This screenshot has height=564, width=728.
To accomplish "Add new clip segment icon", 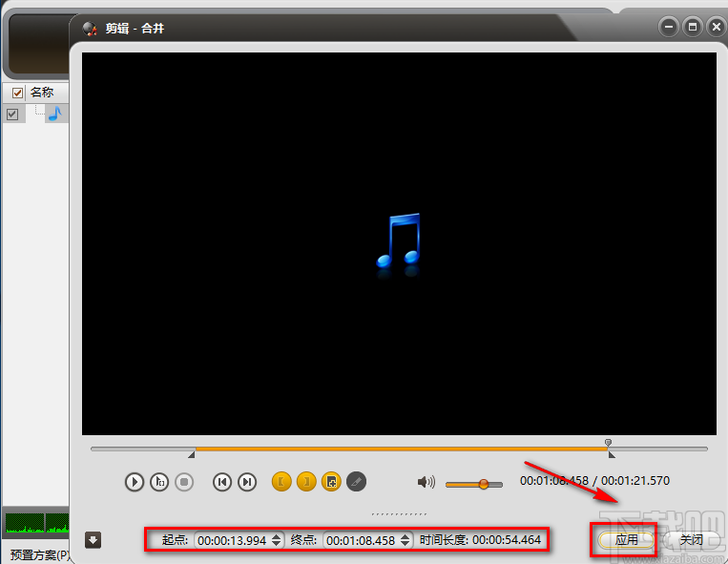I will [331, 482].
